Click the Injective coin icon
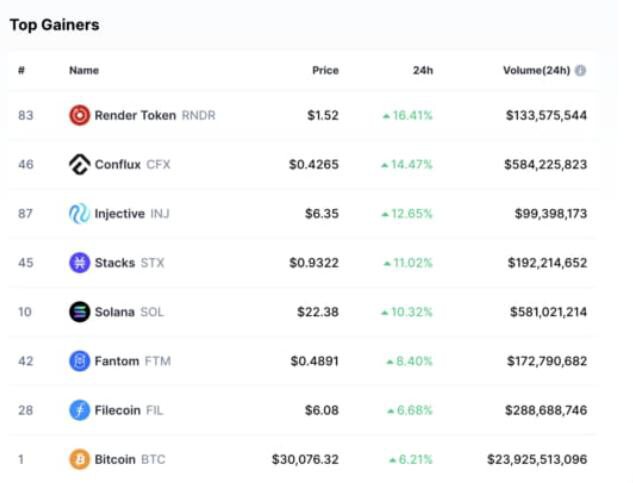This screenshot has width=633, height=483. [x=79, y=213]
